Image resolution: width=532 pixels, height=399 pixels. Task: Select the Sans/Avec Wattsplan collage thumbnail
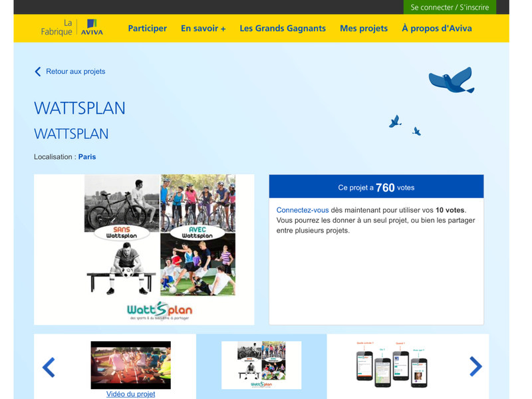click(261, 365)
